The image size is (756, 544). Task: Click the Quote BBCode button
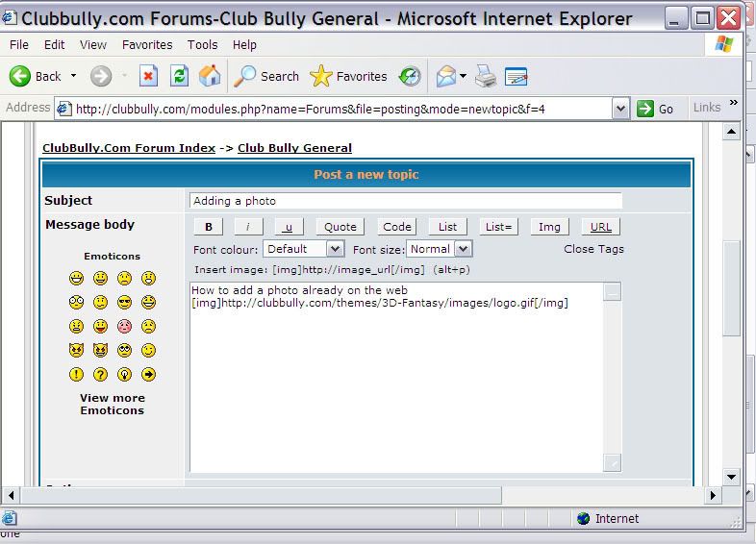coord(340,227)
